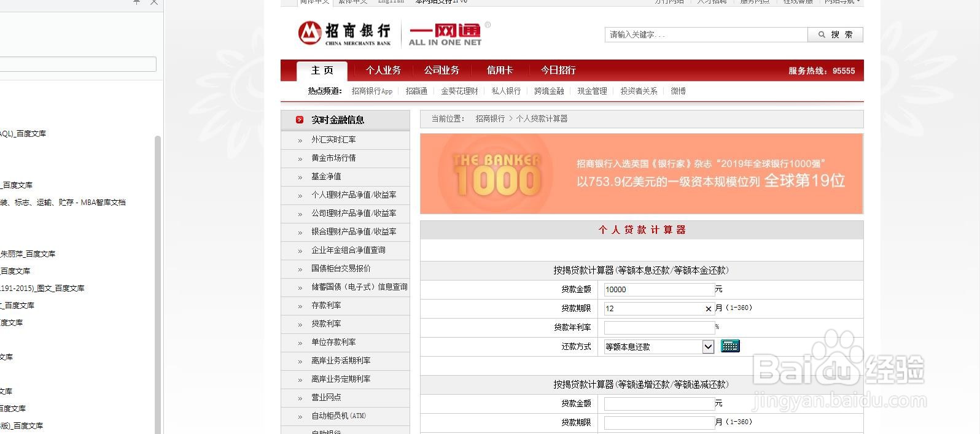Click the 实时金融信息 sidebar header
This screenshot has width=980, height=434.
coord(345,120)
